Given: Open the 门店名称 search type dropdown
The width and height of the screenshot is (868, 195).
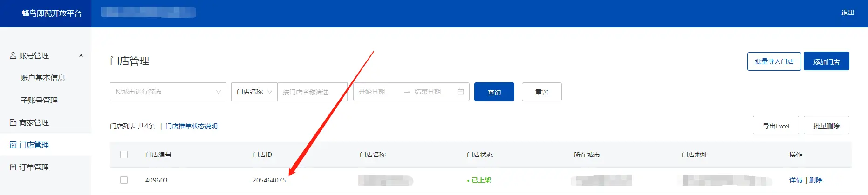Looking at the screenshot, I should [254, 92].
